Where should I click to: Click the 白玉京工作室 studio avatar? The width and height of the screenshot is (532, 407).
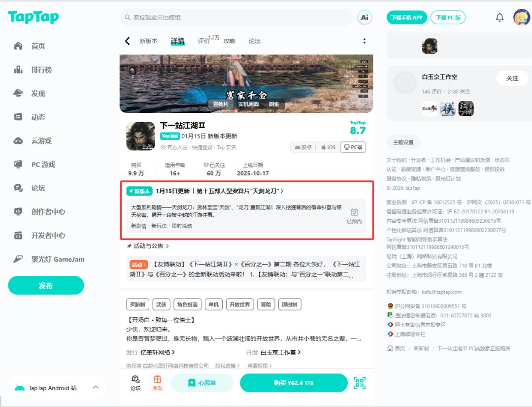[405, 82]
